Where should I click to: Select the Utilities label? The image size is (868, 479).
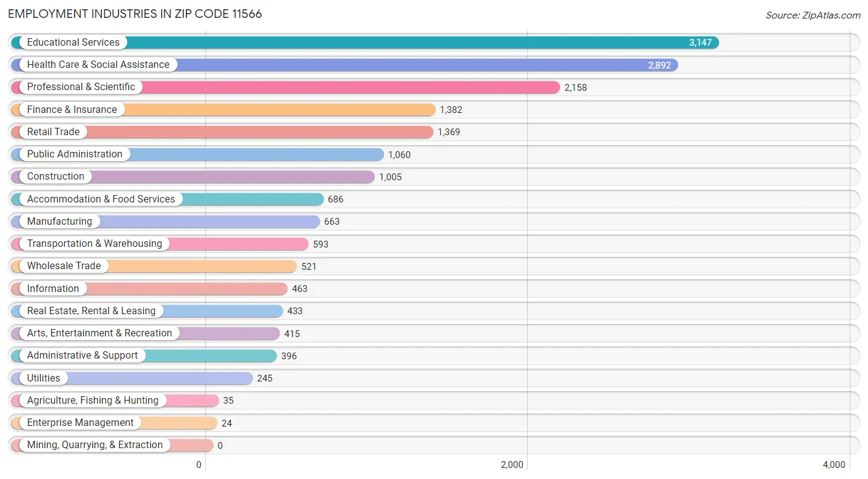44,378
